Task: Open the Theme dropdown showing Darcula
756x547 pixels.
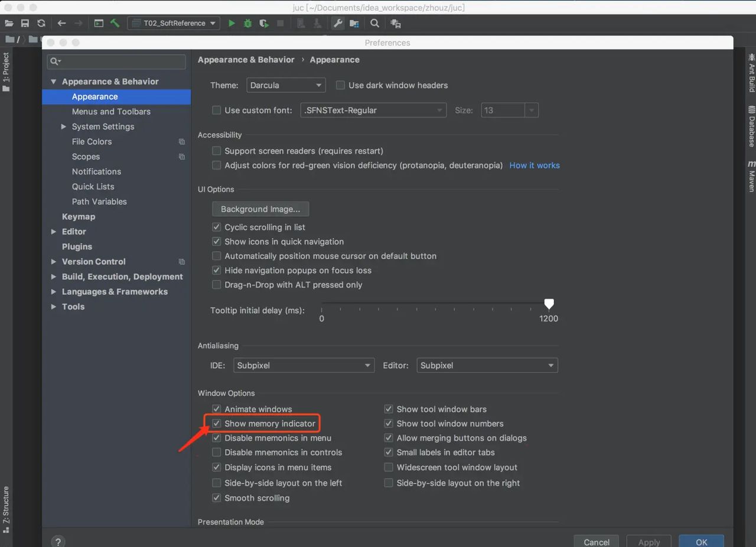Action: click(286, 85)
